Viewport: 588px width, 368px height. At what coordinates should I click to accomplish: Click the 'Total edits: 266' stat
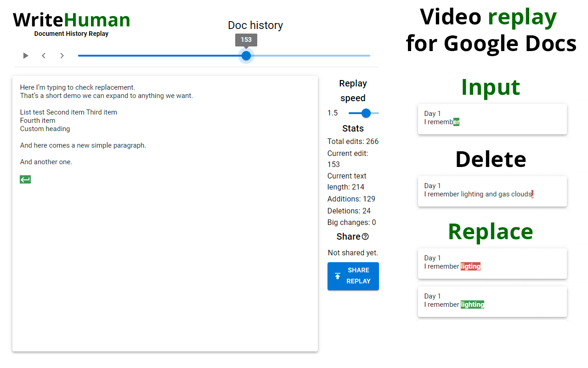tap(353, 141)
